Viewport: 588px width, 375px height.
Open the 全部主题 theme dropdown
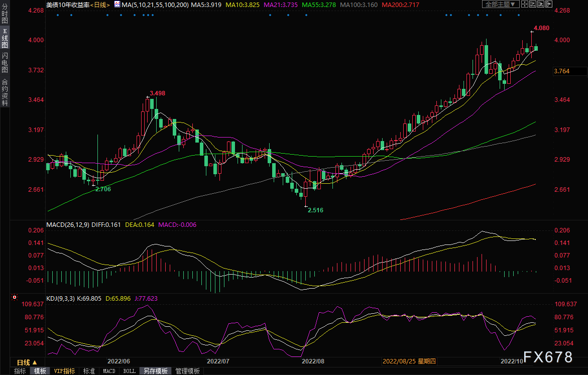pyautogui.click(x=501, y=4)
